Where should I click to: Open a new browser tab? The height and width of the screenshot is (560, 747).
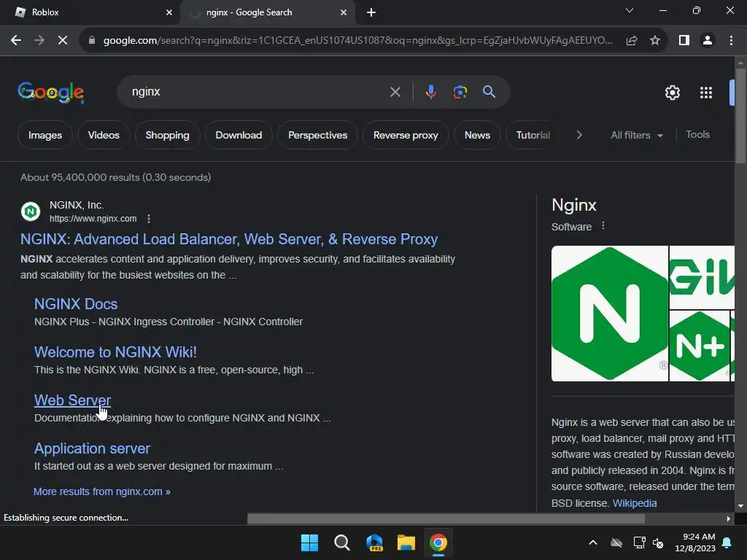371,12
